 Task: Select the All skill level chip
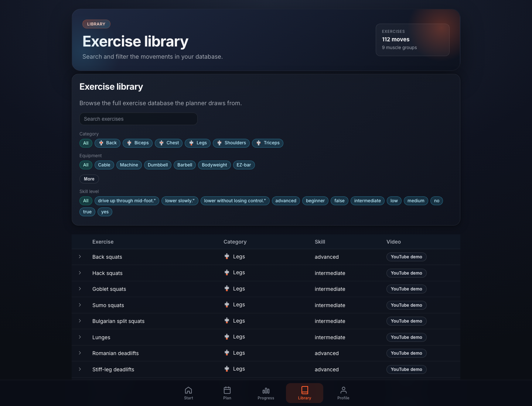pyautogui.click(x=86, y=201)
